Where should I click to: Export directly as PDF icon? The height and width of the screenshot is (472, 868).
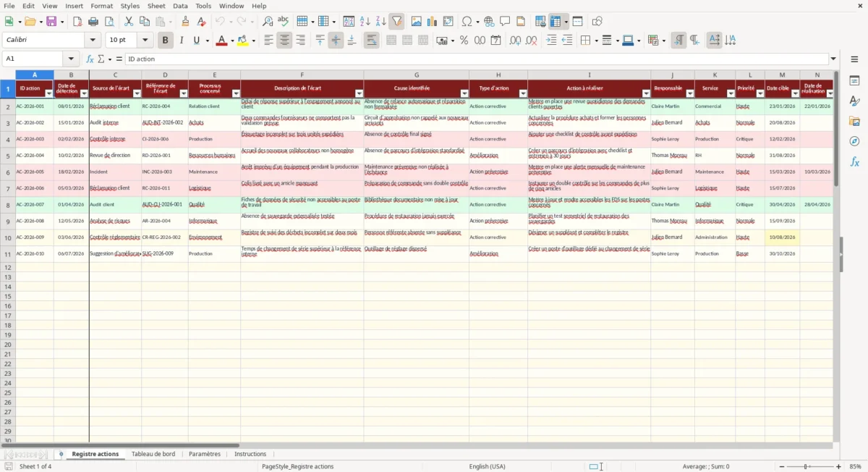pos(77,22)
